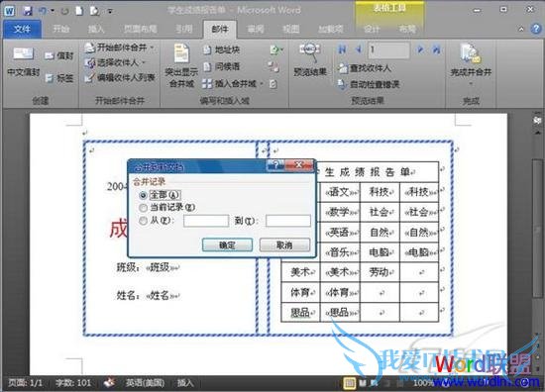Open the 文件 (File) tab
Viewport: 545px width, 392px height.
tap(22, 29)
